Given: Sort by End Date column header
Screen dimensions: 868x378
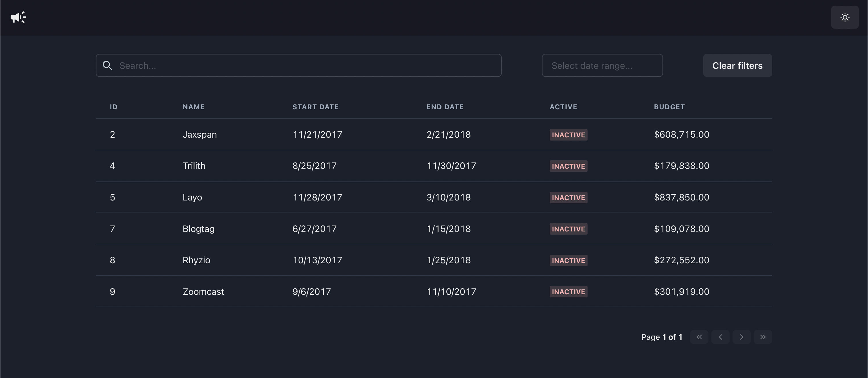Looking at the screenshot, I should (x=445, y=107).
